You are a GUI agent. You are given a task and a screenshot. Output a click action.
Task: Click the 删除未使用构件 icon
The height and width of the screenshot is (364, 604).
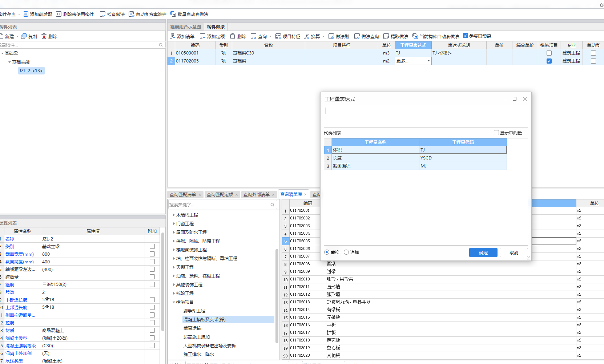coord(59,14)
